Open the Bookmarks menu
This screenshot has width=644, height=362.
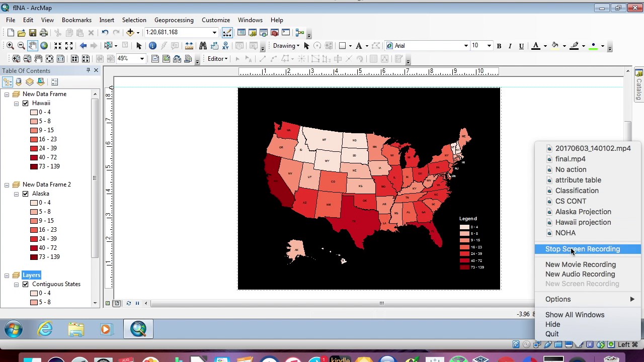76,20
